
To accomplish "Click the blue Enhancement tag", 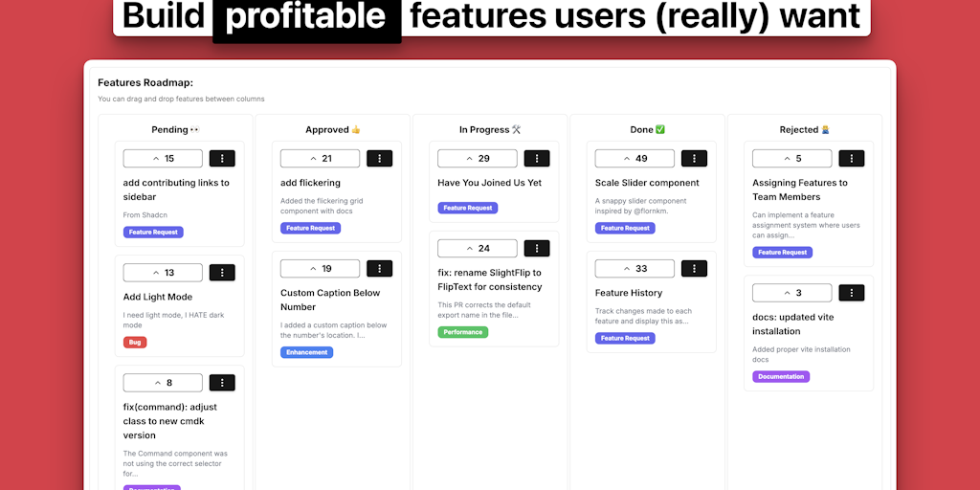I will pyautogui.click(x=307, y=352).
